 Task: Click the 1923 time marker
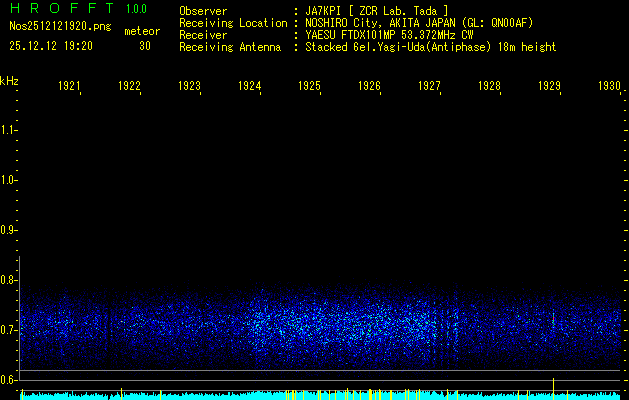coord(189,87)
